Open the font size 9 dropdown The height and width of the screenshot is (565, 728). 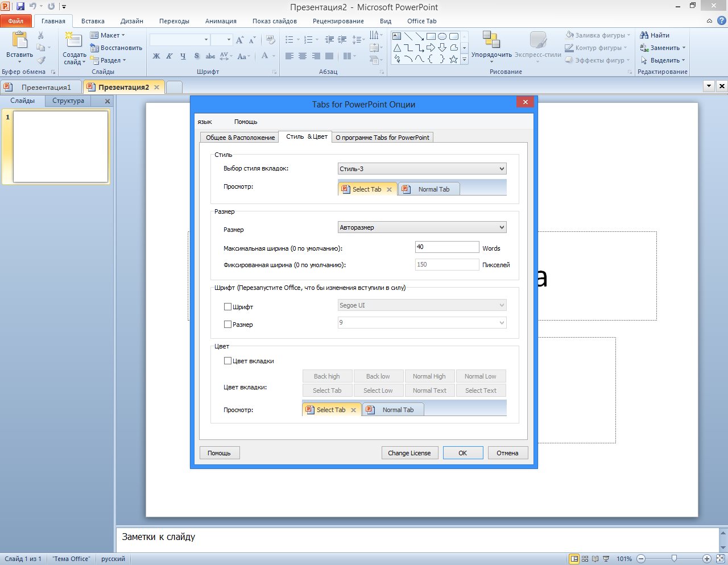click(x=422, y=322)
